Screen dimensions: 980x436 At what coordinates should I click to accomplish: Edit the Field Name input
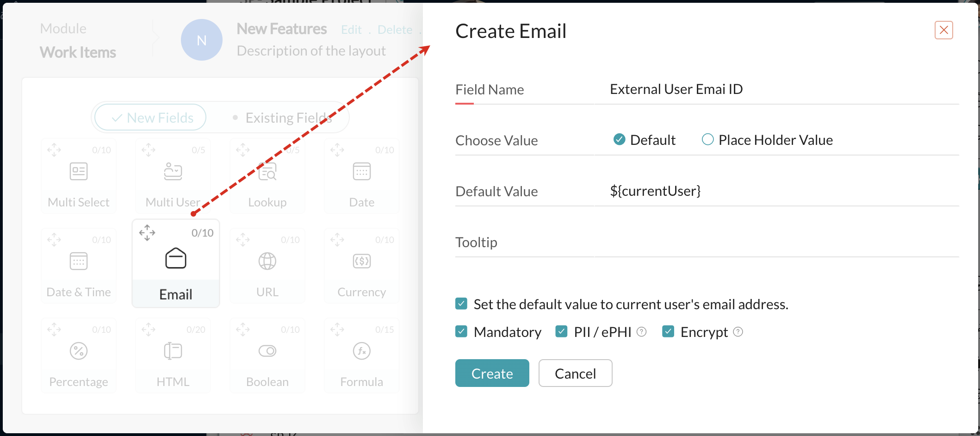(x=776, y=89)
